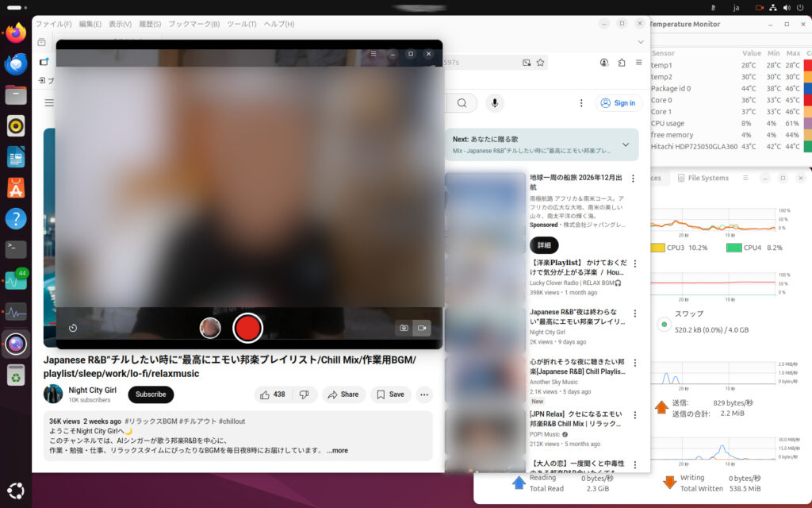Open the Firefox extensions puzzle icon

point(622,62)
